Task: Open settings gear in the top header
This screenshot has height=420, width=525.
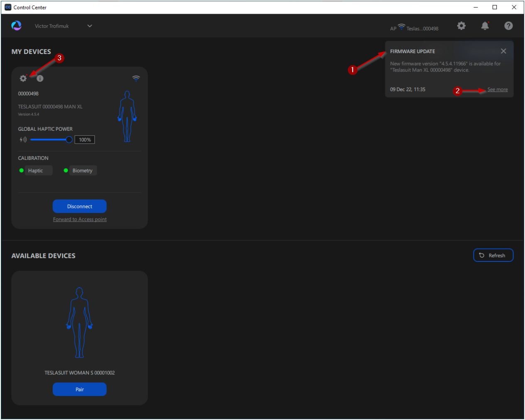Action: (461, 26)
